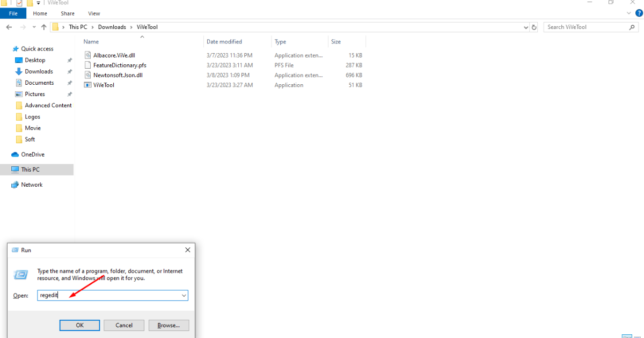The height and width of the screenshot is (338, 644).
Task: Click the date 3/8/2023 1:09 PM
Action: click(x=228, y=76)
